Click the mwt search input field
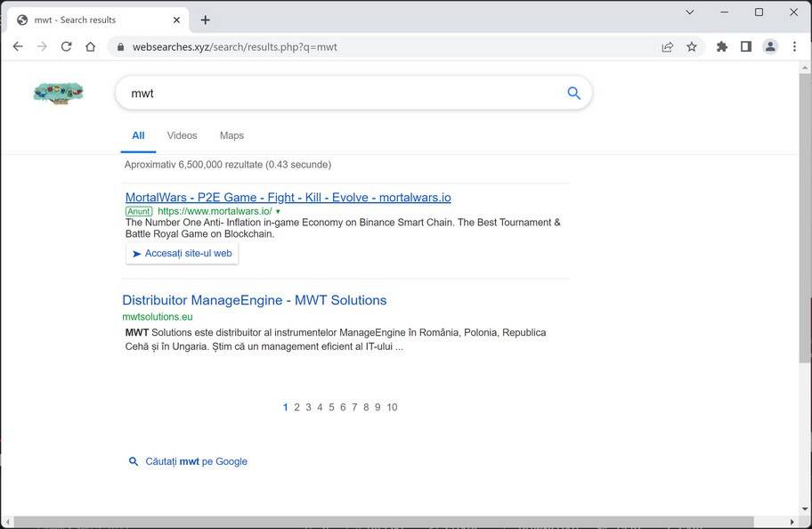Image resolution: width=812 pixels, height=529 pixels. pos(338,93)
